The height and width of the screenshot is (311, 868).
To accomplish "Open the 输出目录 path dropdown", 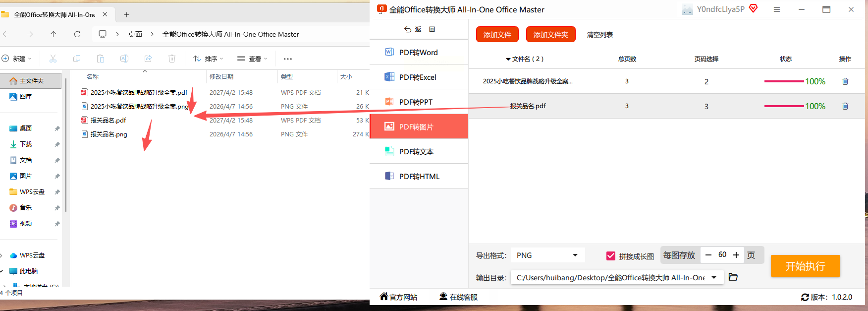I will click(714, 278).
